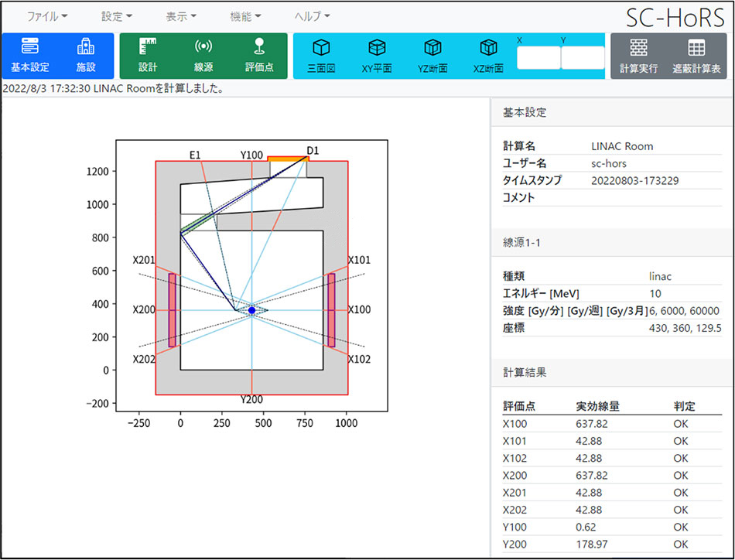The width and height of the screenshot is (735, 560).
Task: Run calculation with 計算実行 button
Action: coord(638,56)
